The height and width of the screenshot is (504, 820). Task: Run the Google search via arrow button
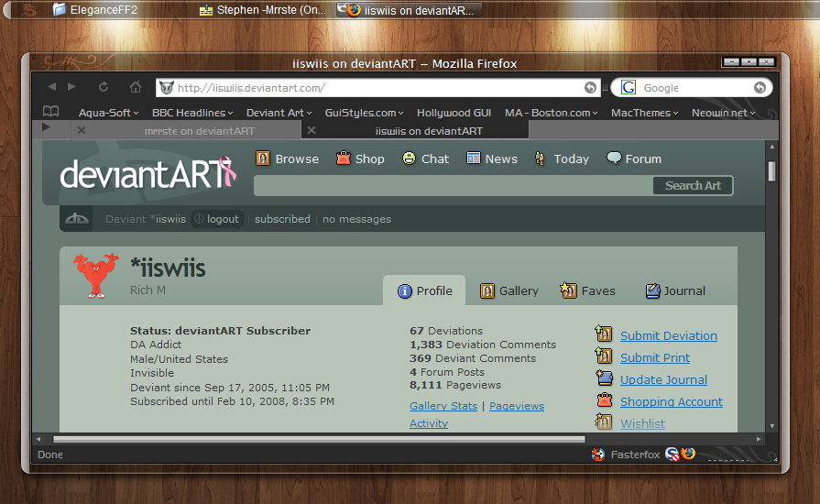point(760,87)
